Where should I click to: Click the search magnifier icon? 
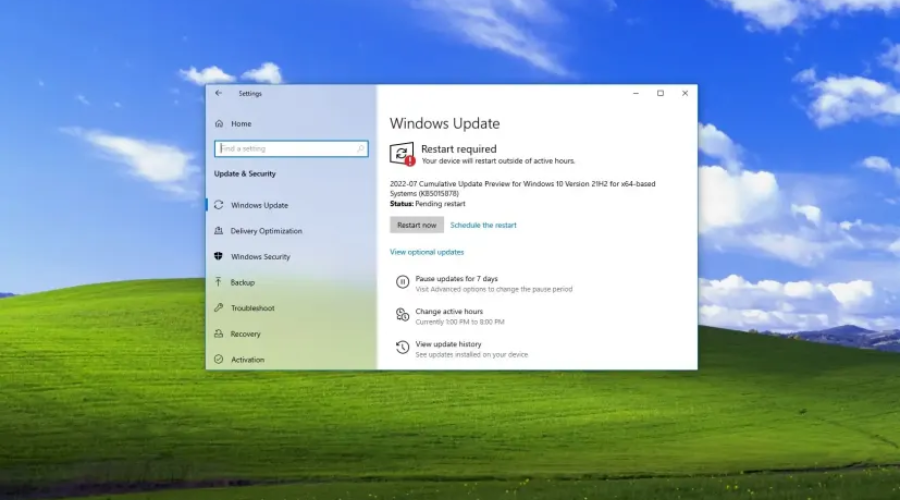360,149
